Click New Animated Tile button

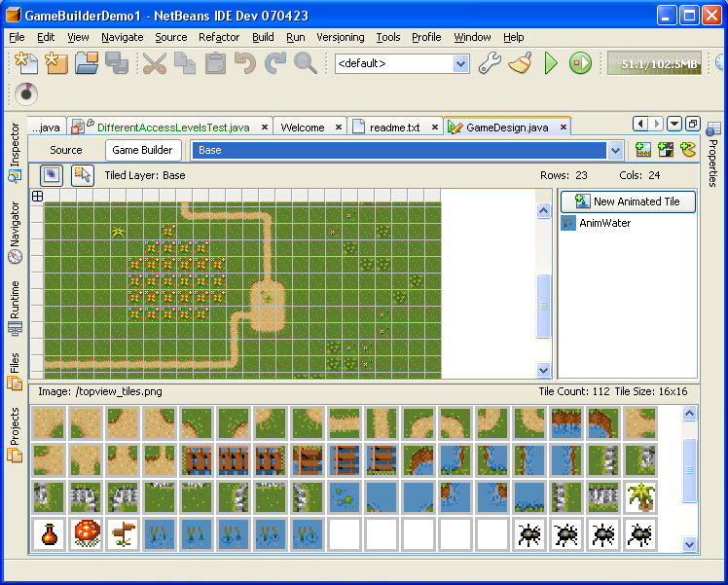pos(628,201)
